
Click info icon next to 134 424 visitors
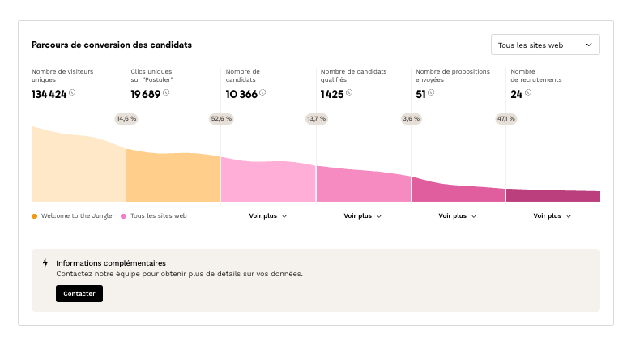point(72,92)
